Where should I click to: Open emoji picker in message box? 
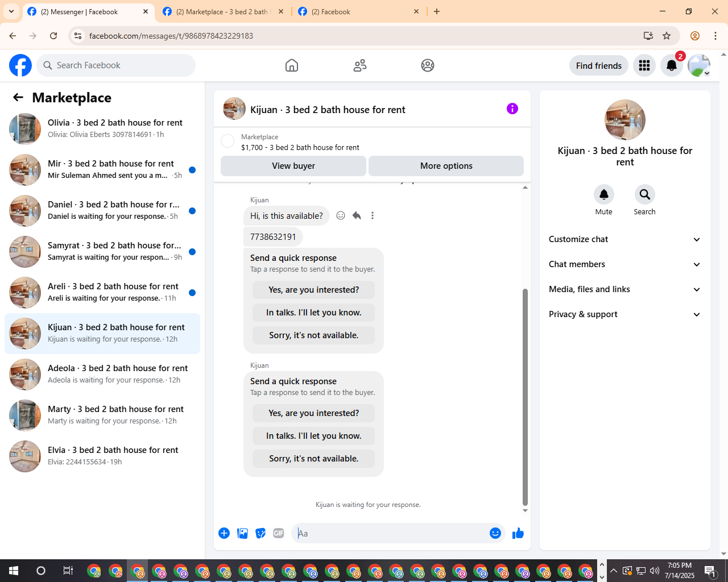(x=495, y=533)
